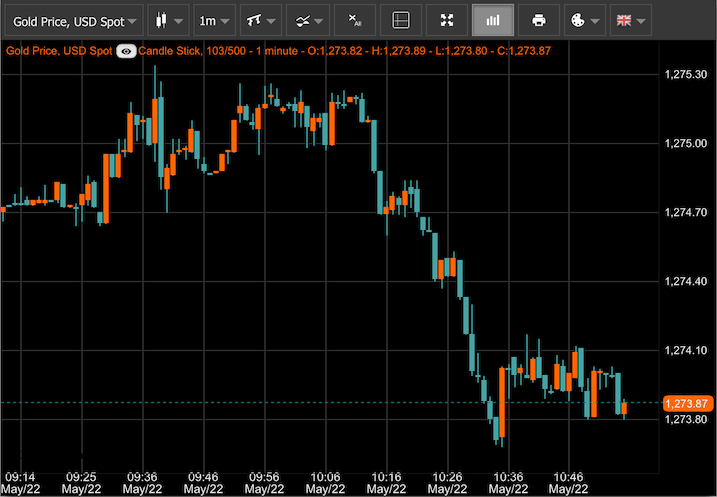The height and width of the screenshot is (497, 717).
Task: Click the 1,274.10 price axis label
Action: [x=686, y=350]
